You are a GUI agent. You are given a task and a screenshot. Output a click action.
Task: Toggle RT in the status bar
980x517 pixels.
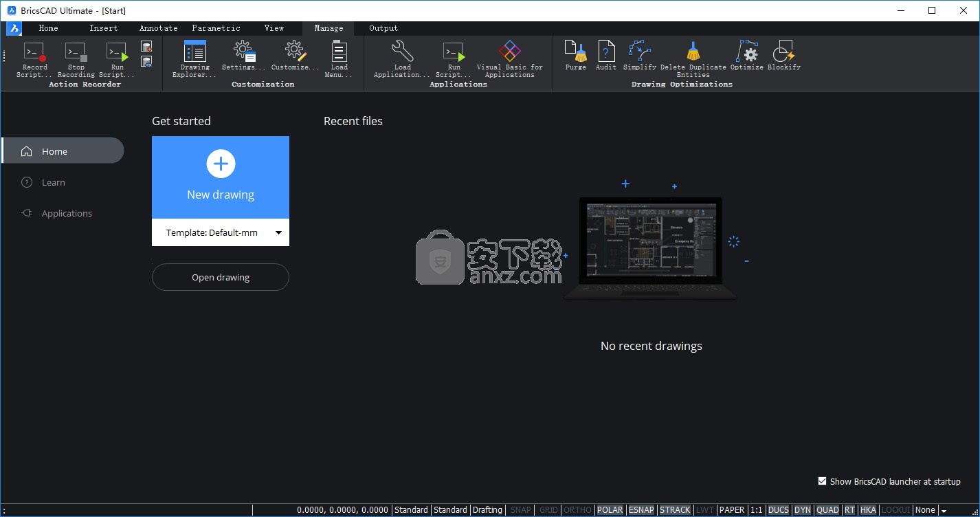[850, 510]
